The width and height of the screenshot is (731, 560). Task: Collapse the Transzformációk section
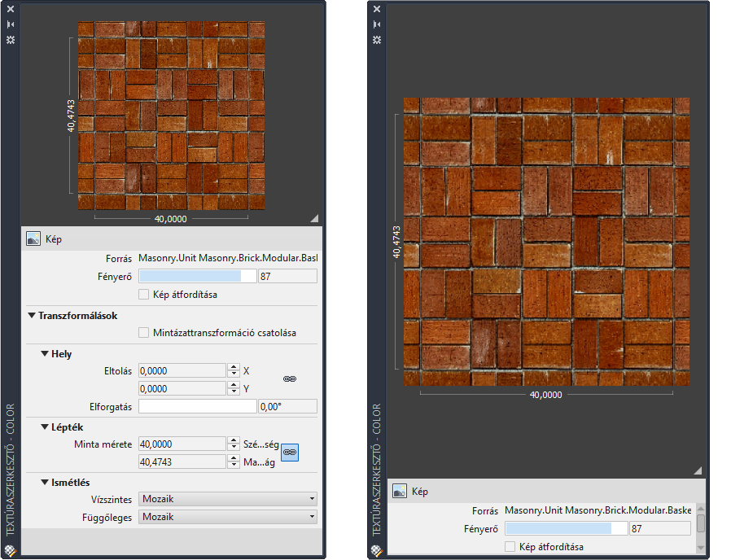point(32,315)
